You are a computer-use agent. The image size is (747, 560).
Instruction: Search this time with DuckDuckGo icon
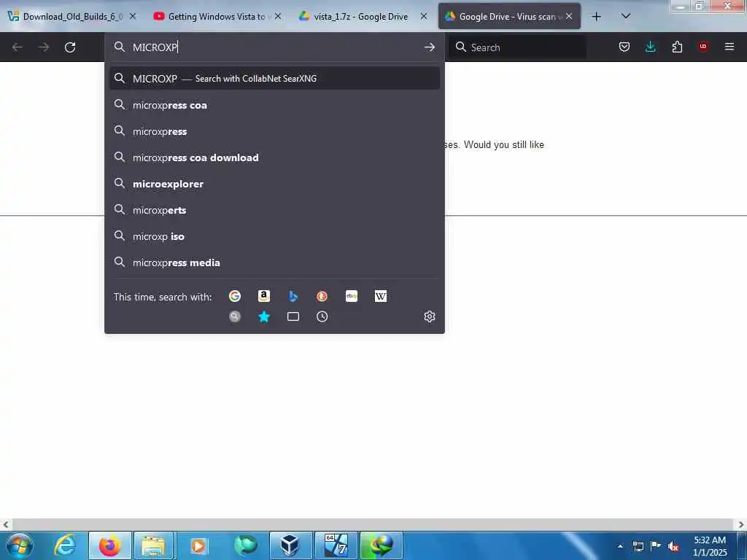(x=322, y=296)
